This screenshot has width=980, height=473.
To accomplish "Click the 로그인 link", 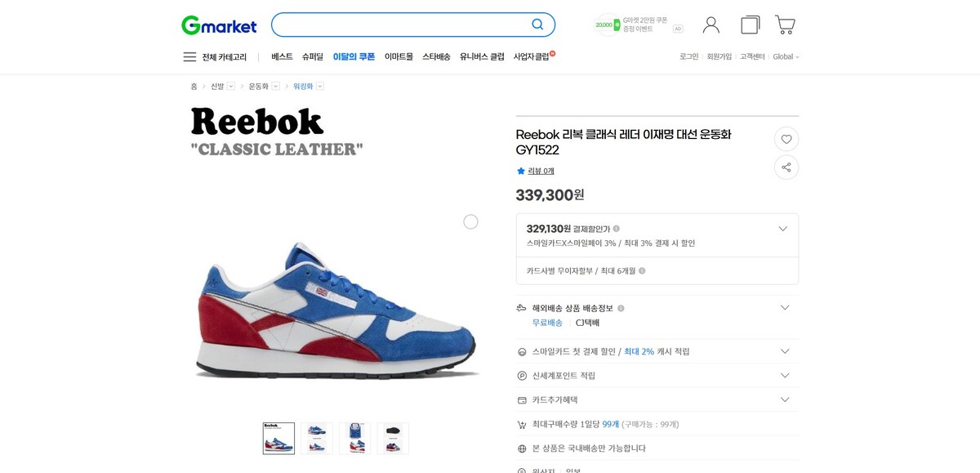I will tap(689, 57).
